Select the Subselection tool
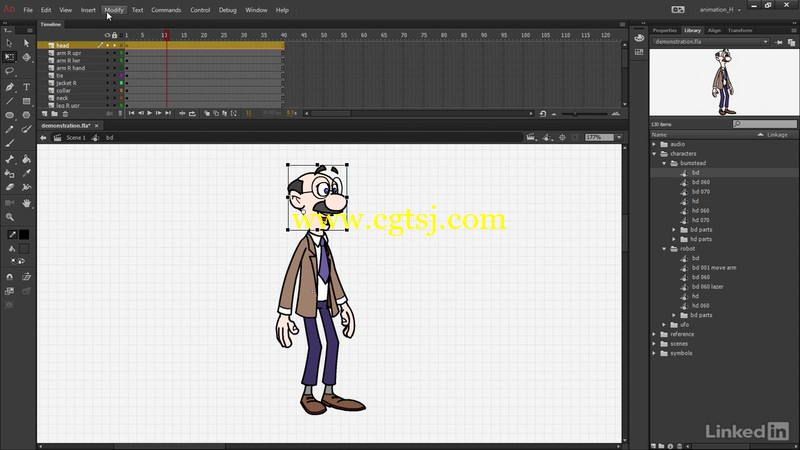 (26, 43)
